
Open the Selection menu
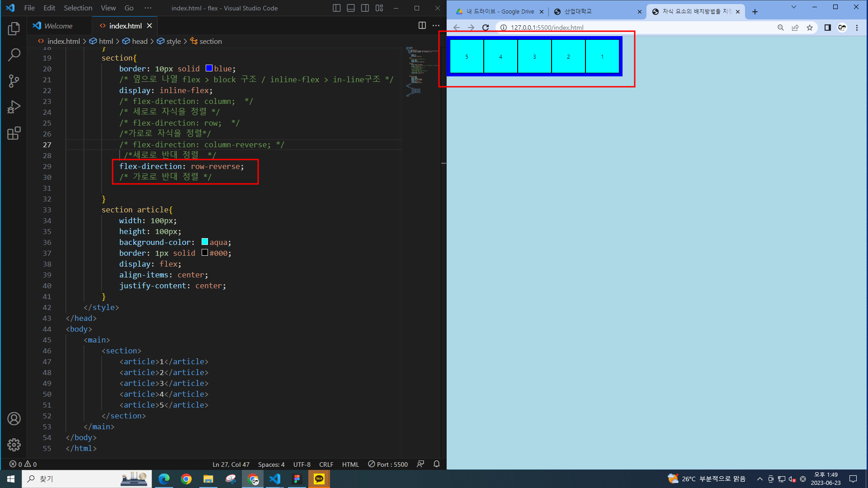[x=78, y=8]
